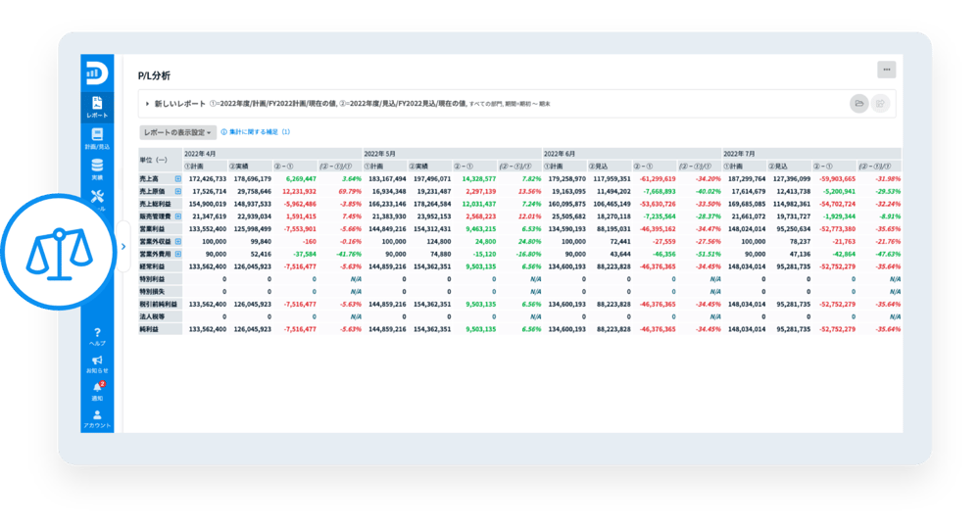Go to 計画/見込 in the sidebar
The width and height of the screenshot is (980, 529).
[x=97, y=138]
